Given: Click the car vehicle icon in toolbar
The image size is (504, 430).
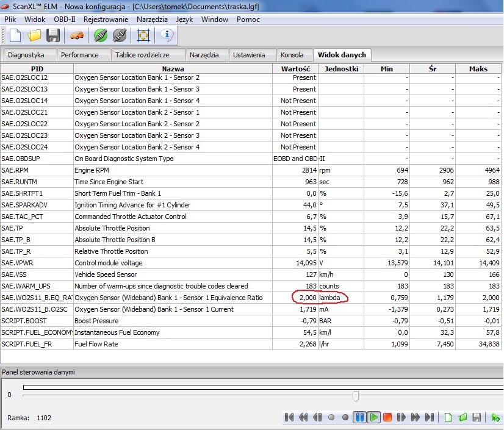Looking at the screenshot, I should pyautogui.click(x=77, y=35).
